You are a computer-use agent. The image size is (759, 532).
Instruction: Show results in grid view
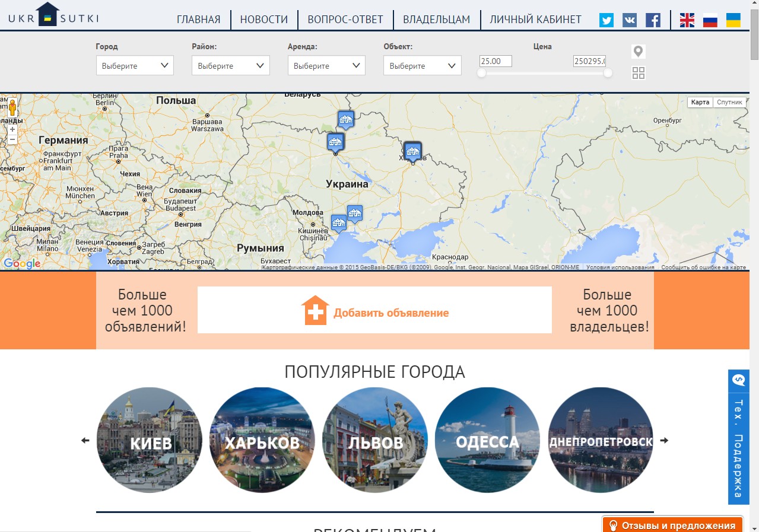[x=639, y=73]
